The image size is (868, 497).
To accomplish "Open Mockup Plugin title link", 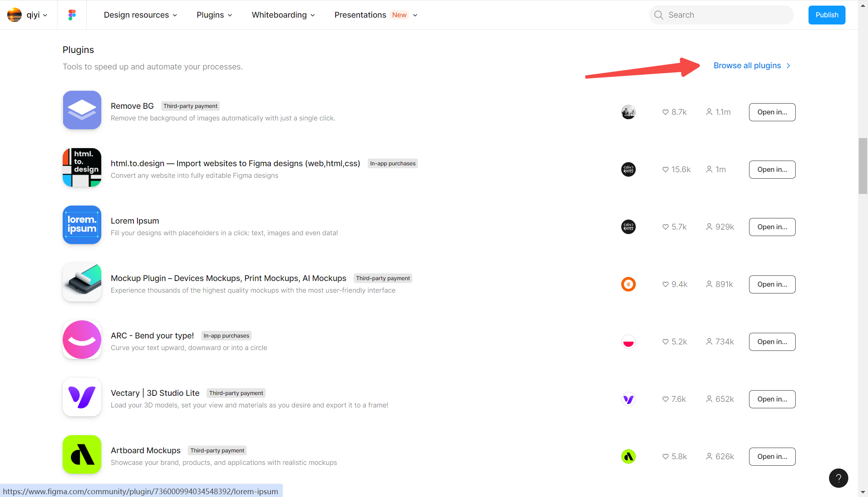I will click(229, 278).
